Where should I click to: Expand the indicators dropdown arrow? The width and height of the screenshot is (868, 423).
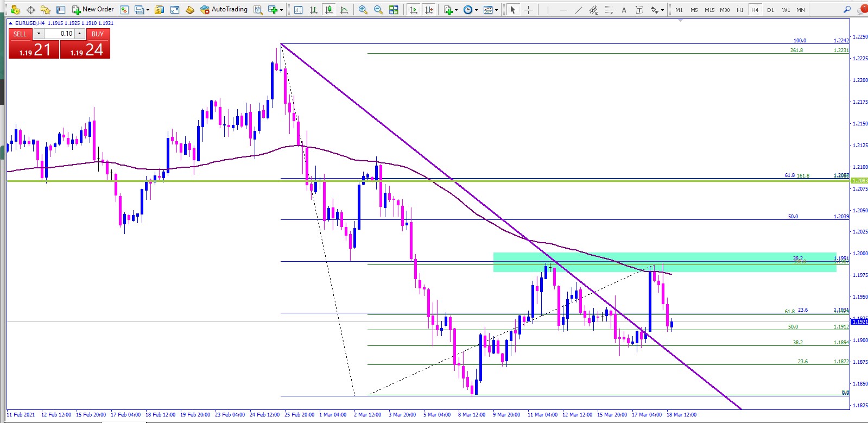click(456, 10)
